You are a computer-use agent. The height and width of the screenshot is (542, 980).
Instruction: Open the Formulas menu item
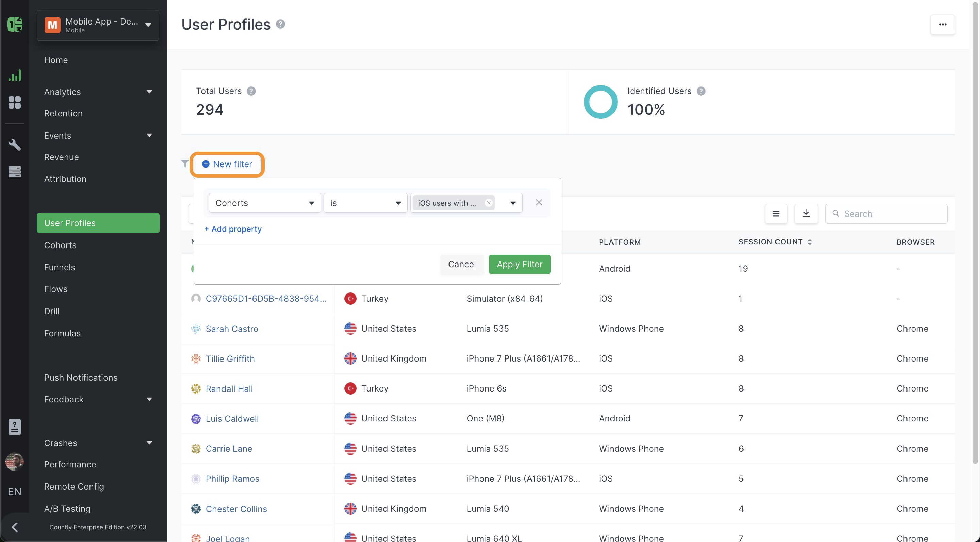click(62, 333)
